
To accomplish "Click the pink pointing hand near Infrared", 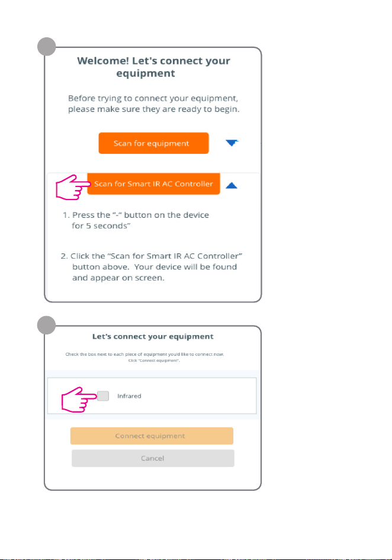I will coord(79,400).
